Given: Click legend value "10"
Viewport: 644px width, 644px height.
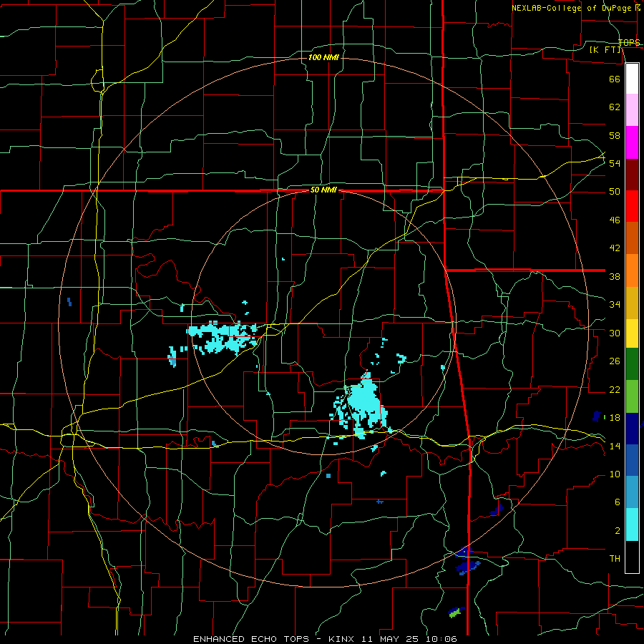Looking at the screenshot, I should pos(615,474).
